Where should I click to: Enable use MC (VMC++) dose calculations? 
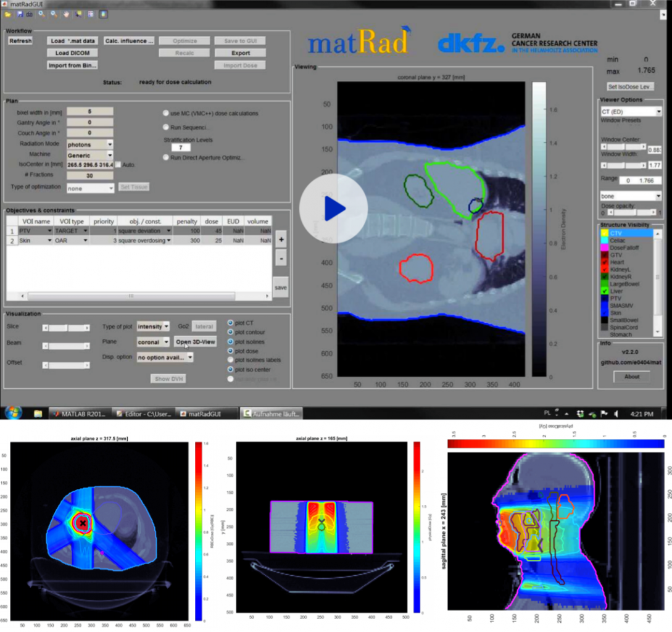coord(166,114)
